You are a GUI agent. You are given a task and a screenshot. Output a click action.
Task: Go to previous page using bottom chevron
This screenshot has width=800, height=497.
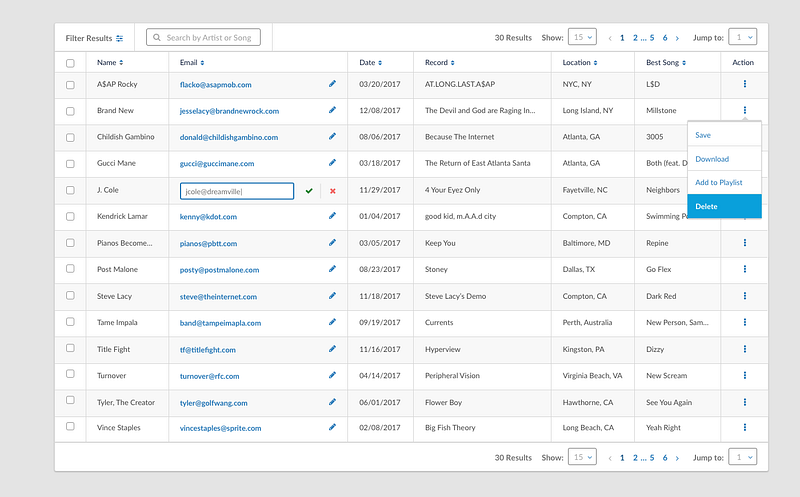610,458
